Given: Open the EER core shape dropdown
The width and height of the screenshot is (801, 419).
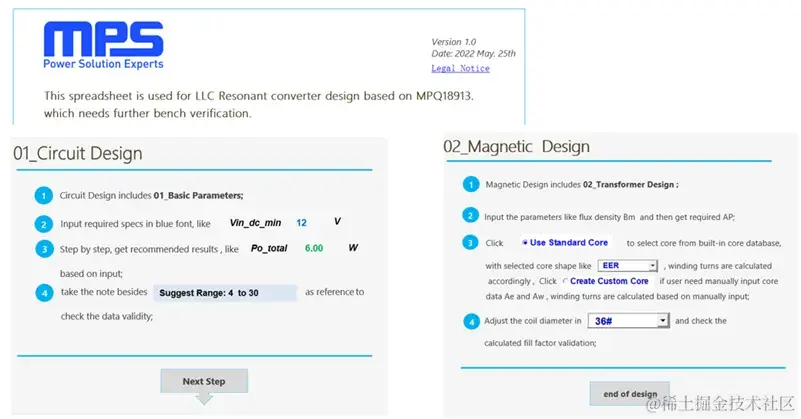Looking at the screenshot, I should (627, 266).
